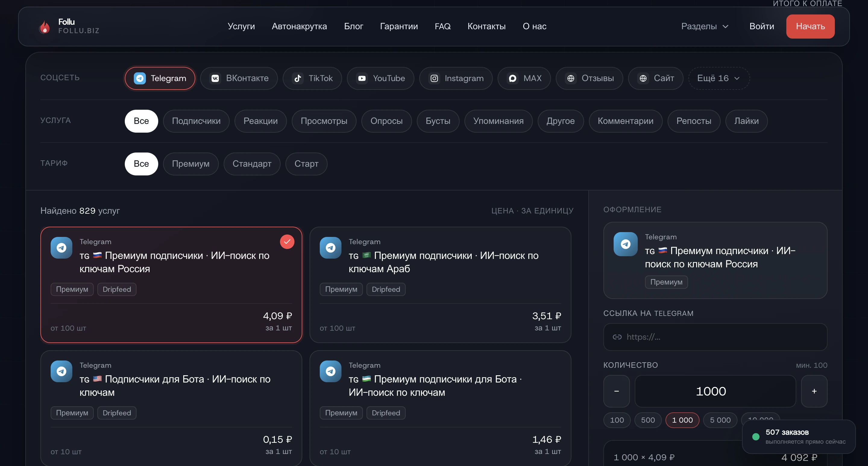The width and height of the screenshot is (868, 466).
Task: Set quantity preset to 5 000
Action: point(720,420)
